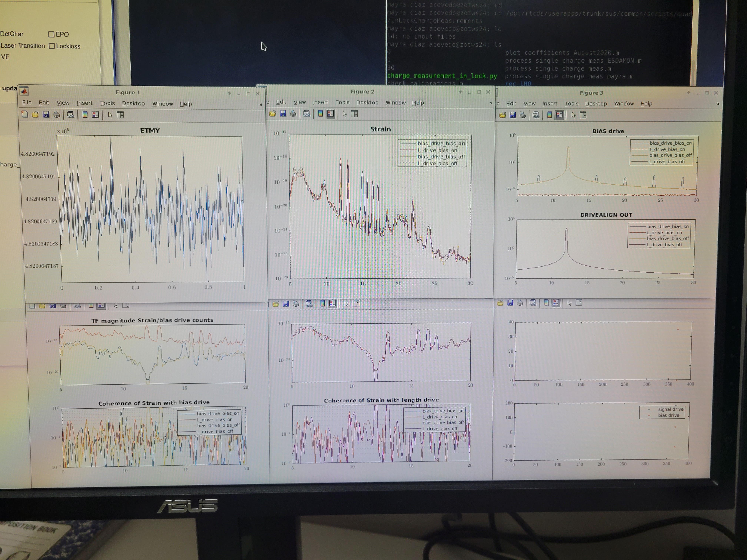Image resolution: width=747 pixels, height=560 pixels.
Task: Click Save icon above the signal drive scatter plot
Action: (510, 303)
